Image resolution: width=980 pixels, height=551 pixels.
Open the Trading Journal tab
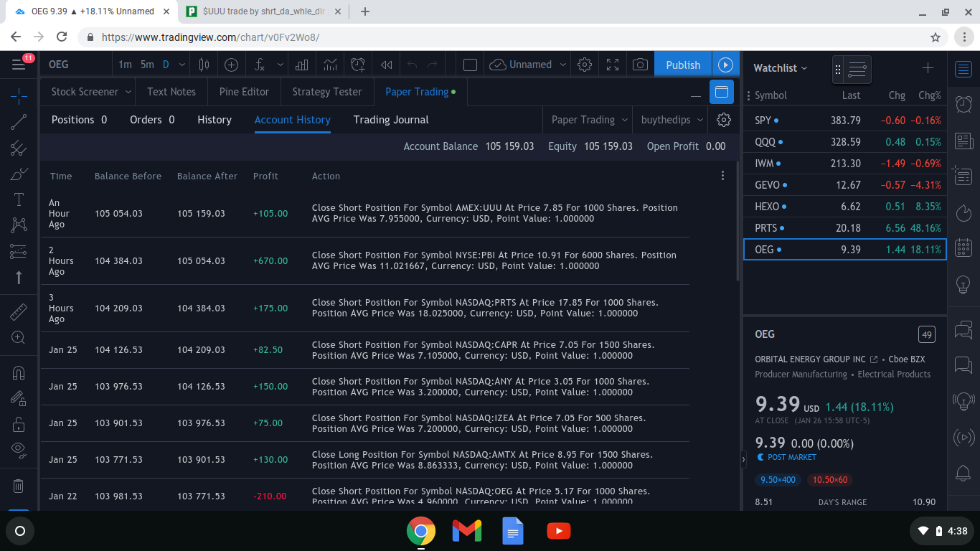pos(390,120)
